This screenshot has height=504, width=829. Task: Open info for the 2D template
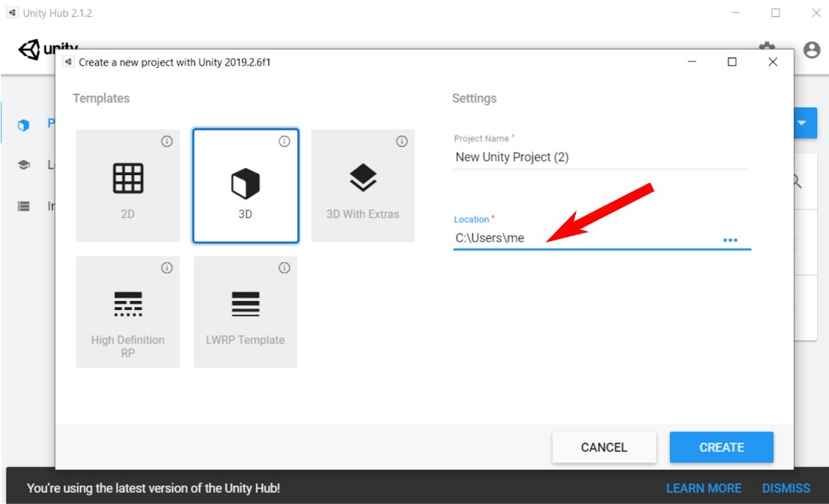click(x=167, y=141)
